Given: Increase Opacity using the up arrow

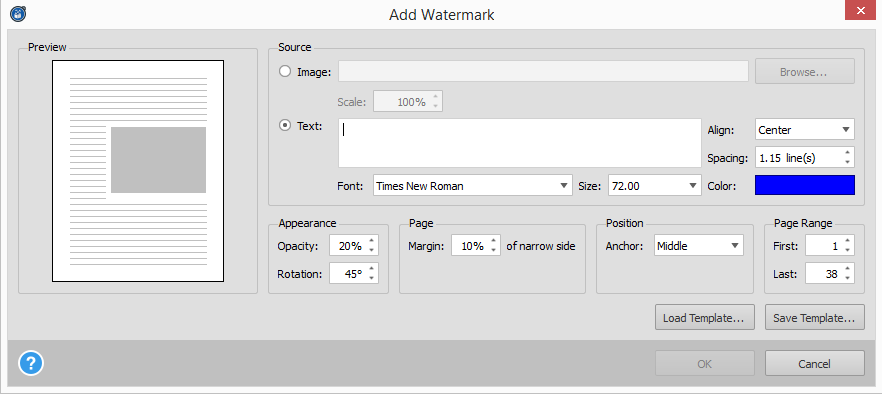Looking at the screenshot, I should point(371,241).
